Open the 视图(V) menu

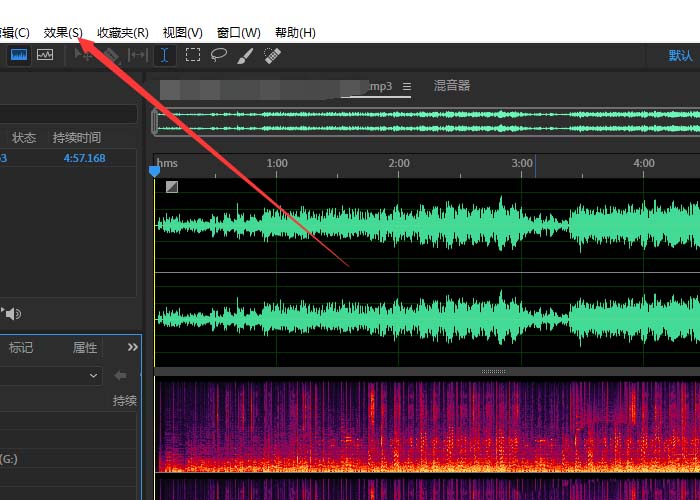point(182,33)
